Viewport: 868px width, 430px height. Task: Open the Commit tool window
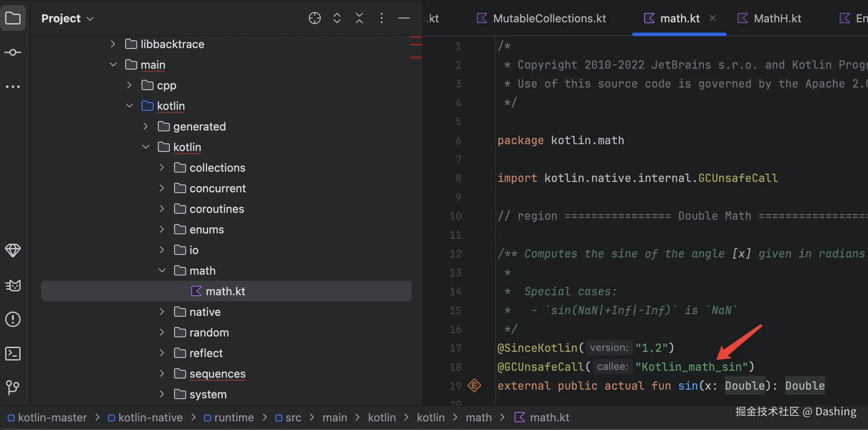13,52
